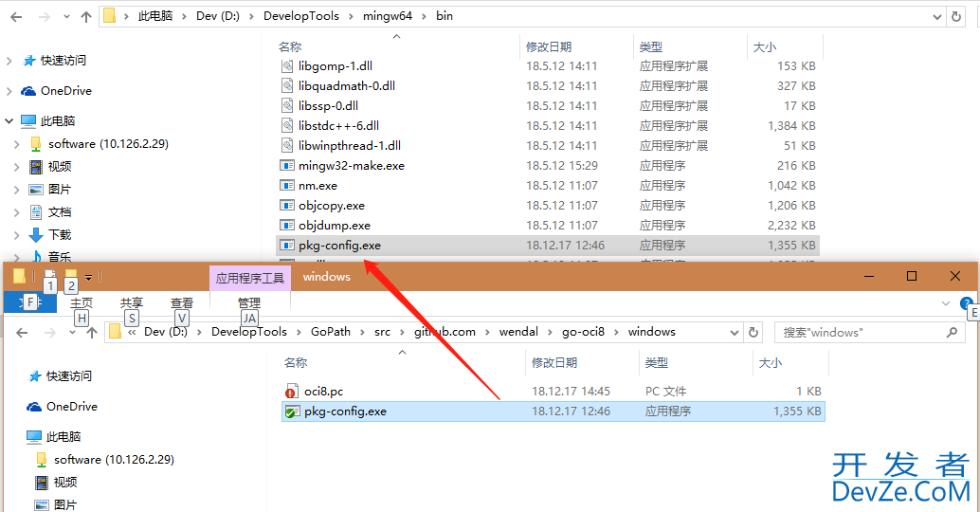Select oci8.pc file
The image size is (980, 512).
(x=554, y=392)
